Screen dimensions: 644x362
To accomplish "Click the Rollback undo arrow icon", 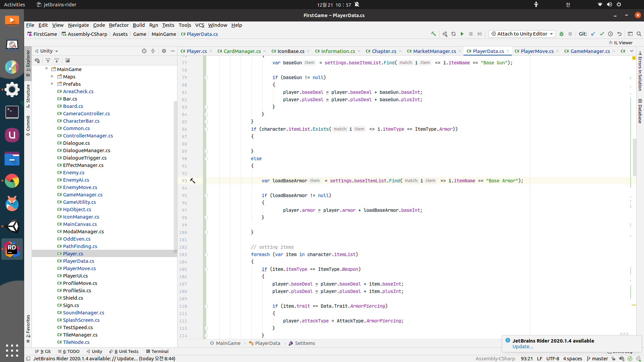I will (619, 34).
